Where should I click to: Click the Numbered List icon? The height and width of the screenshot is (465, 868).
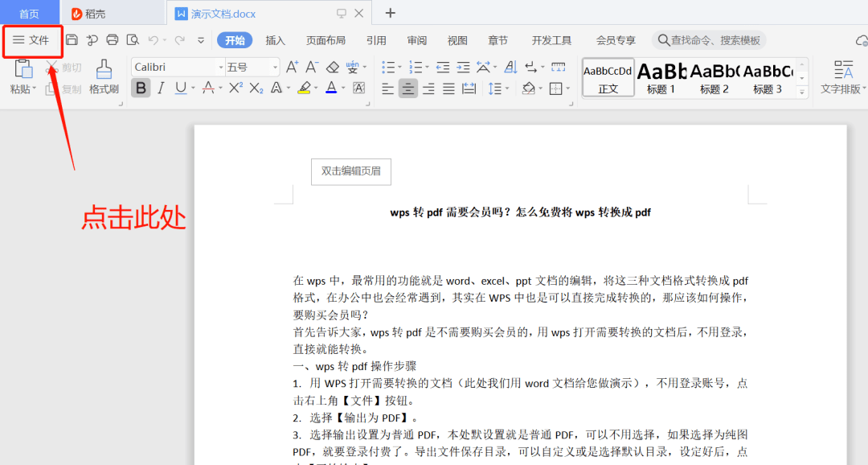coord(416,67)
